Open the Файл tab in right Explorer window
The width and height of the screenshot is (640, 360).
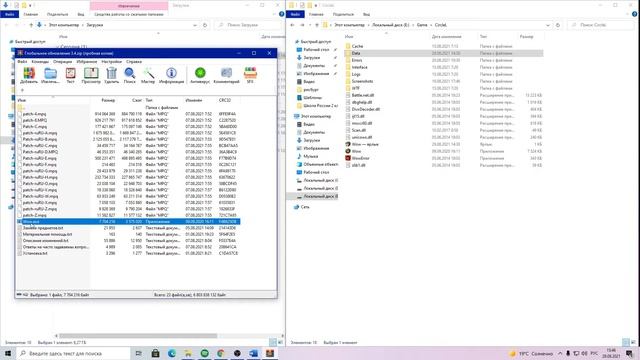[296, 14]
